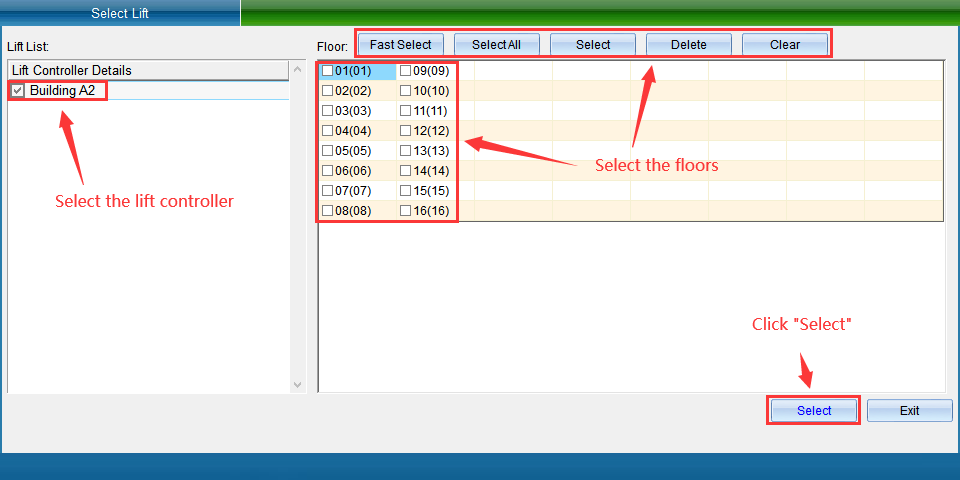Screen dimensions: 960x480
Task: Check the 05(05) floor box
Action: [328, 151]
